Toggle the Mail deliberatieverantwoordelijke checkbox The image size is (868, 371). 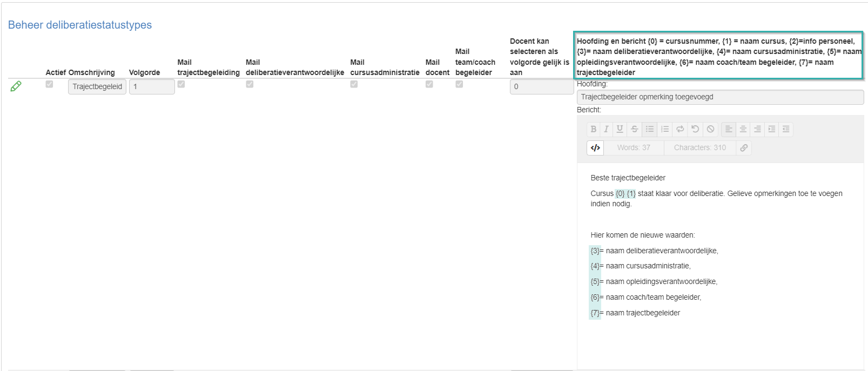click(x=250, y=84)
